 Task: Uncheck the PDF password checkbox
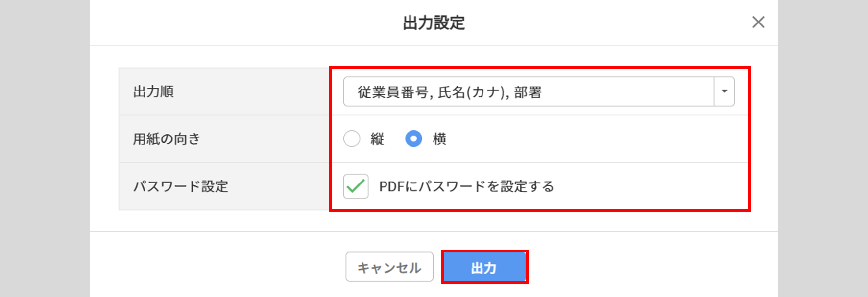click(356, 186)
